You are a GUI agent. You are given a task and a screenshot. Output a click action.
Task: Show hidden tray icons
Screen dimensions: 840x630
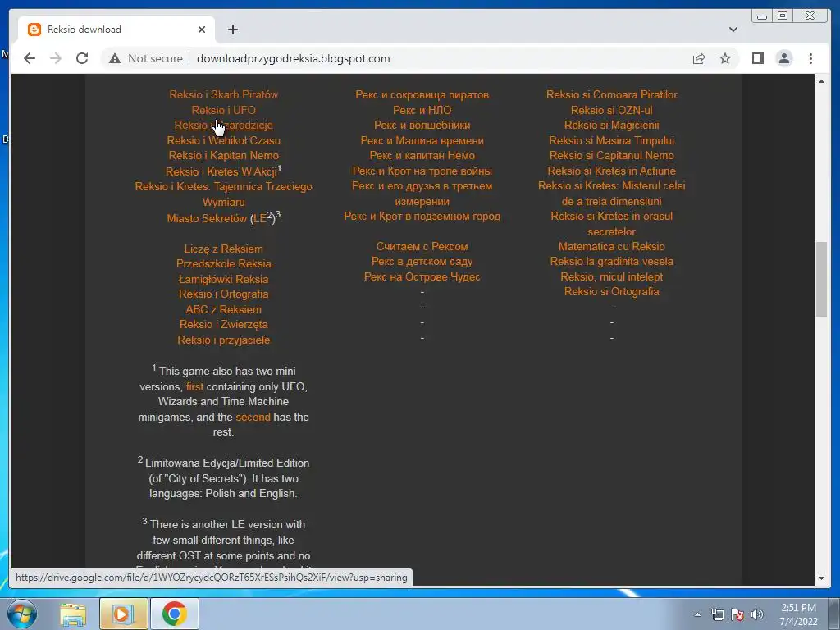point(697,615)
